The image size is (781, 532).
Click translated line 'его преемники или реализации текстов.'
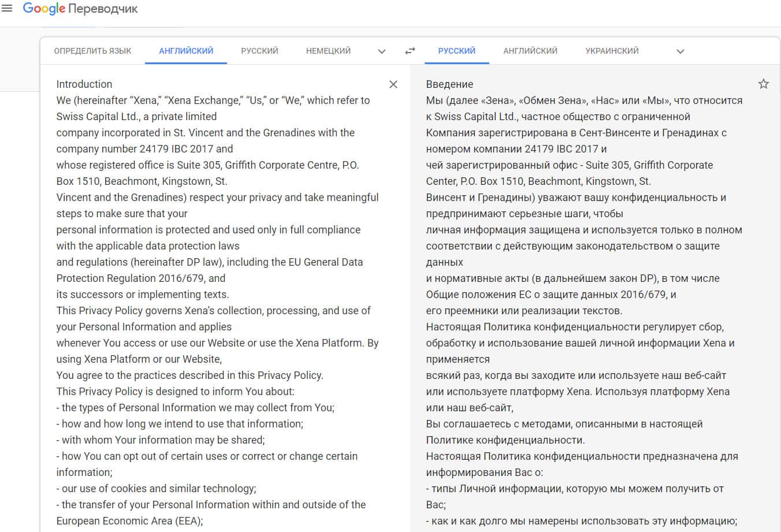click(x=525, y=310)
